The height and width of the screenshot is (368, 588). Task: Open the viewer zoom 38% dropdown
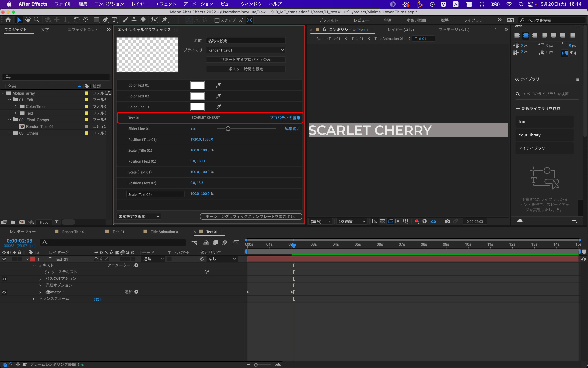click(320, 222)
